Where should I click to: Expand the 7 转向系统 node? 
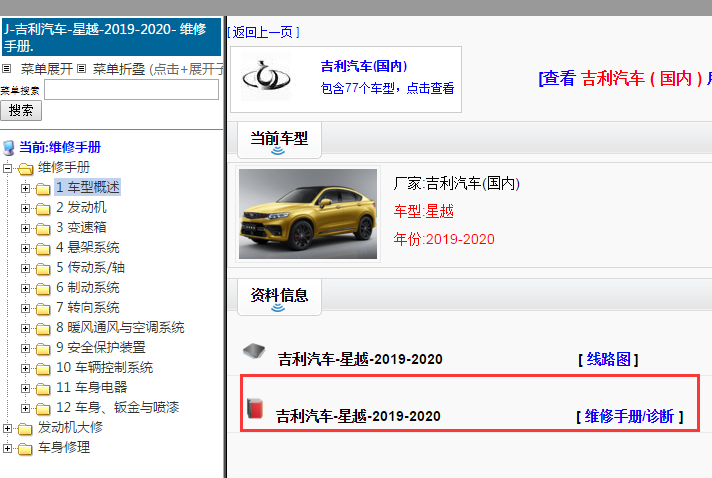click(25, 308)
